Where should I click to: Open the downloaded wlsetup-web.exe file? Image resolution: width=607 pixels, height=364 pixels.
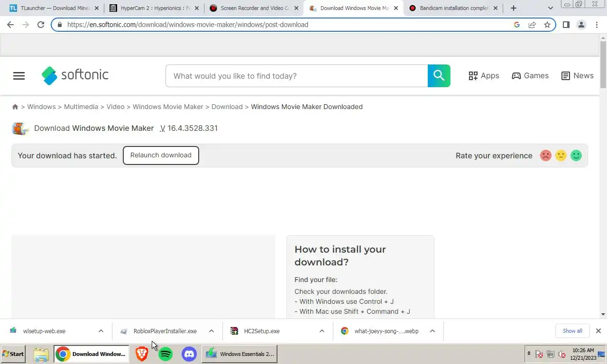44,331
